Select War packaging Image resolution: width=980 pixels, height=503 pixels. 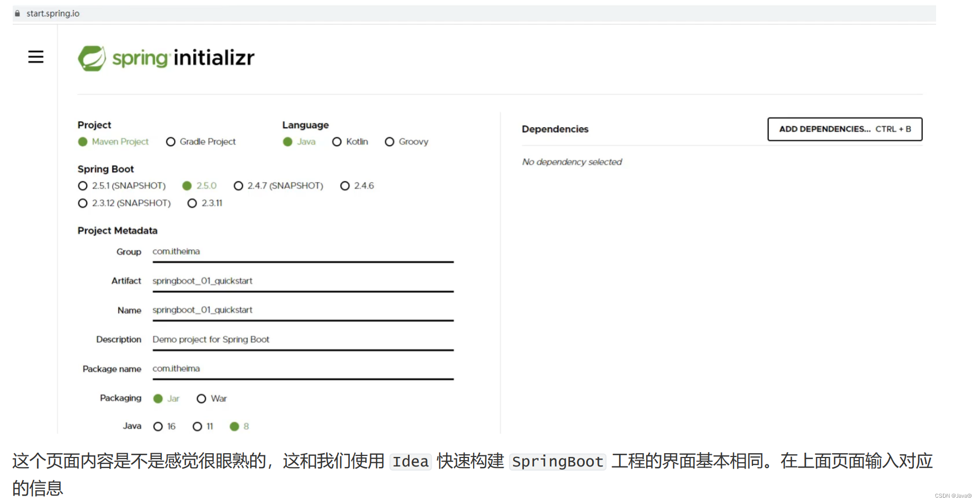point(201,398)
